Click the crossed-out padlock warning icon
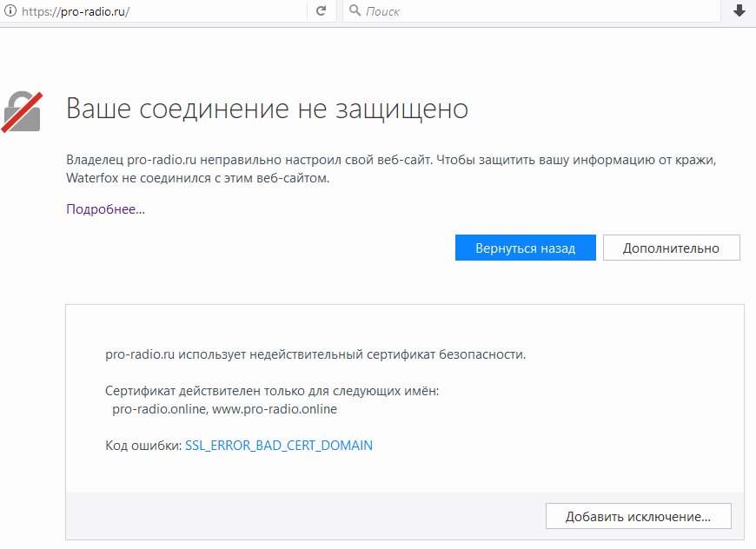Screen dimensions: 756x549 [23, 112]
